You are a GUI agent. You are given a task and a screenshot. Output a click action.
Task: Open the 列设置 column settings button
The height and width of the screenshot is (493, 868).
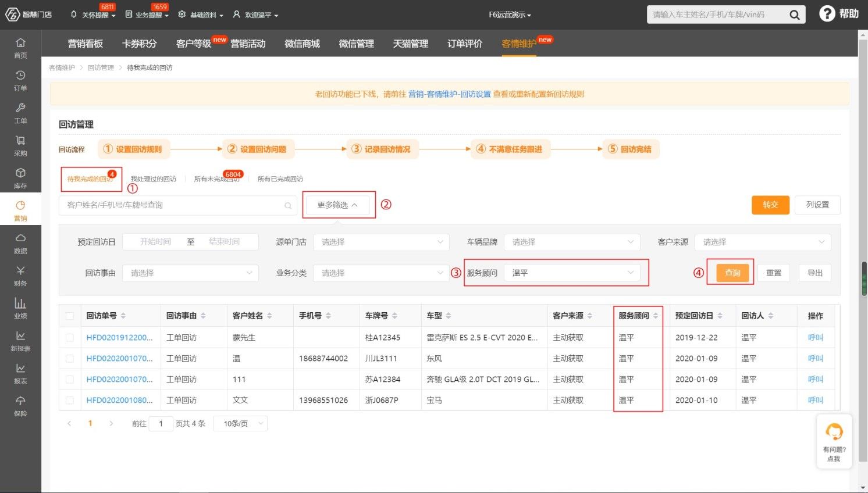(817, 205)
